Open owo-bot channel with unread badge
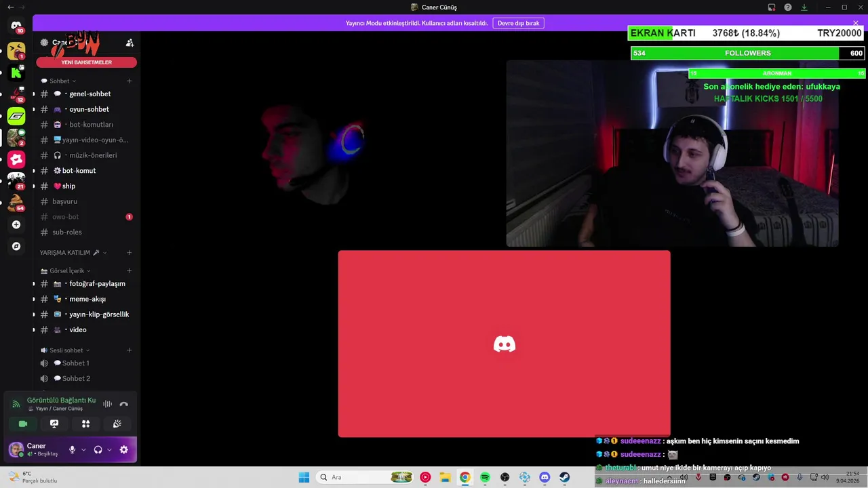 pos(87,217)
